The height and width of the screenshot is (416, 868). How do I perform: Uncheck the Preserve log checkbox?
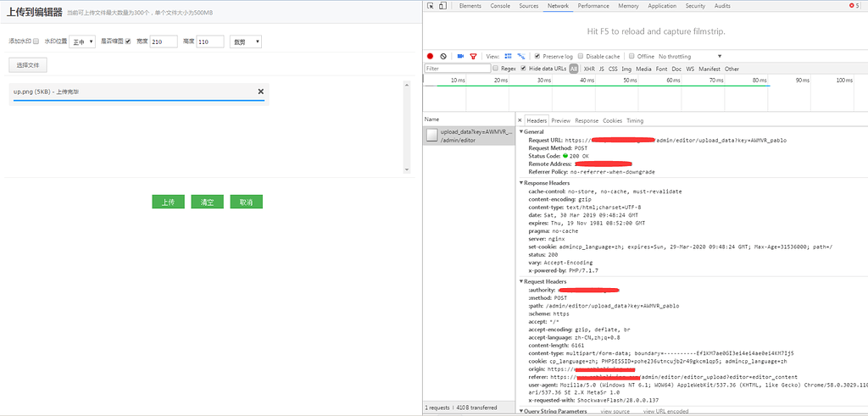coord(536,56)
